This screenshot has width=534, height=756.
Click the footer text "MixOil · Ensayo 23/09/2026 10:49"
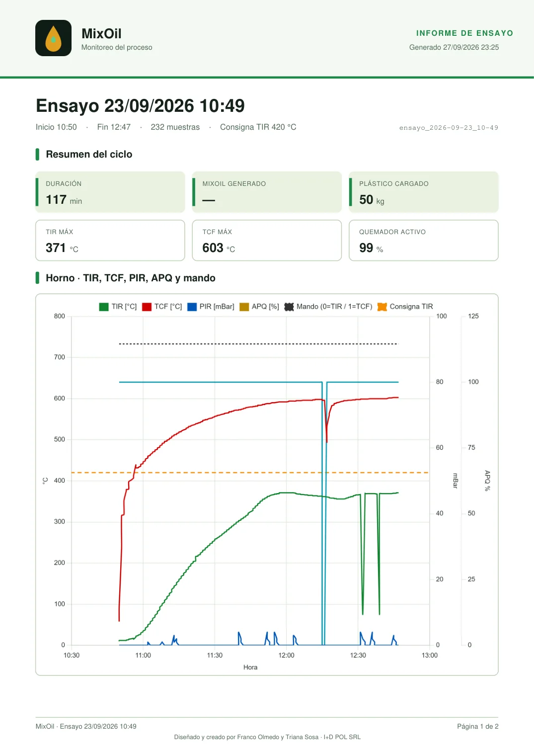(x=86, y=727)
